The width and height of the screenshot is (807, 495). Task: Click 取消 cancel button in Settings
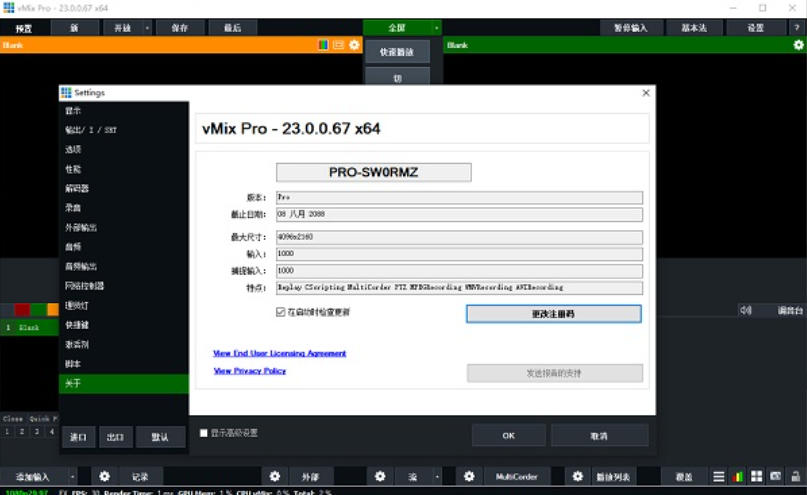click(600, 436)
